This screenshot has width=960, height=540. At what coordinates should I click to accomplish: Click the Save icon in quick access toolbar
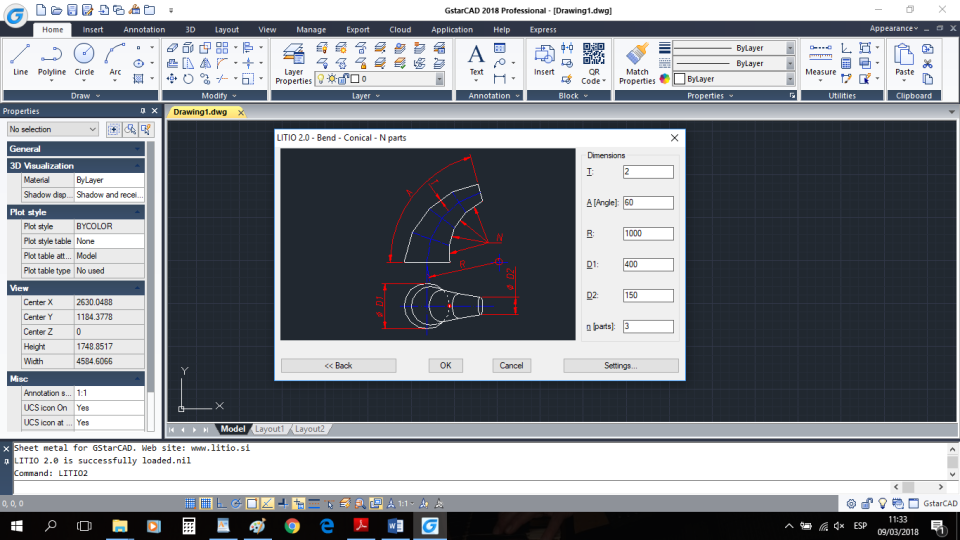click(x=72, y=10)
